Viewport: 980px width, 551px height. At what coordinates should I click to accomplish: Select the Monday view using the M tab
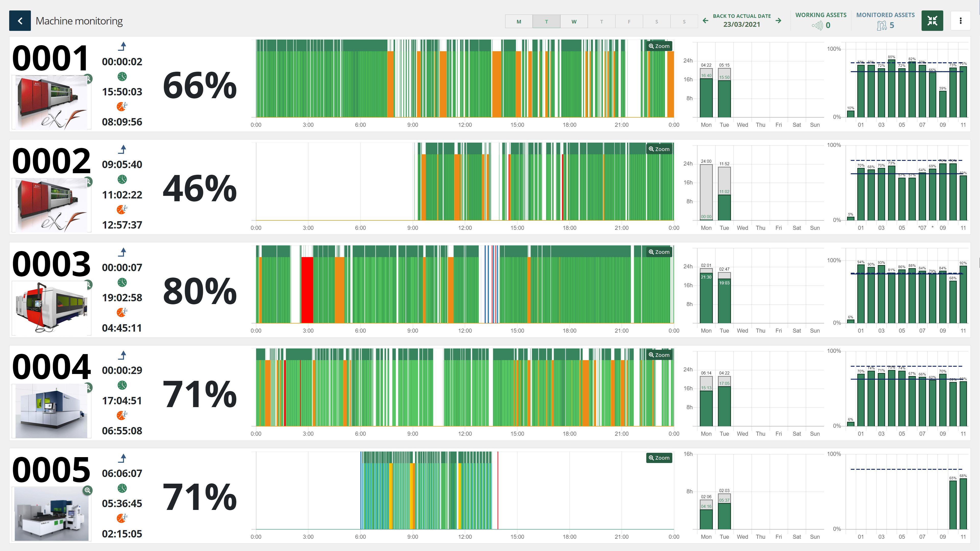(x=518, y=21)
